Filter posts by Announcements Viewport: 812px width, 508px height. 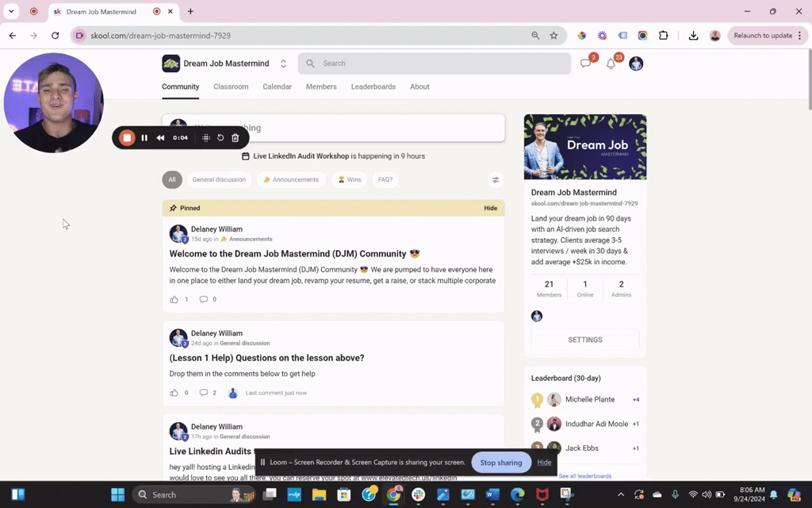pos(291,179)
